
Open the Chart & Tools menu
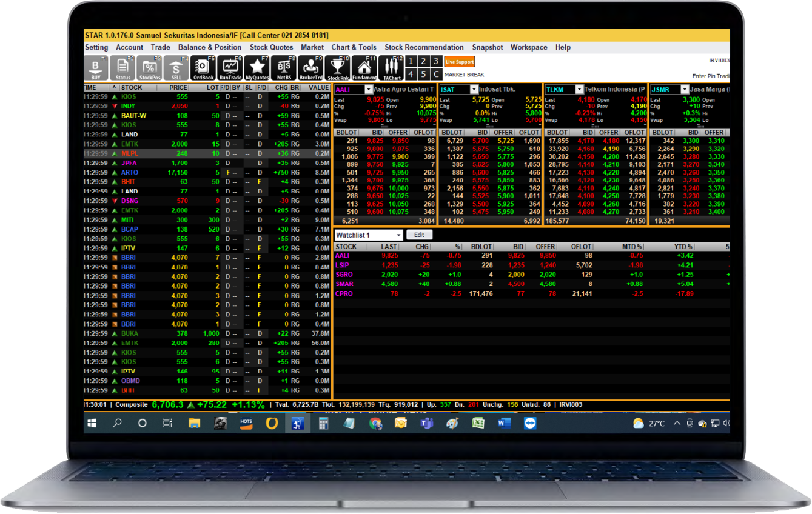[354, 47]
